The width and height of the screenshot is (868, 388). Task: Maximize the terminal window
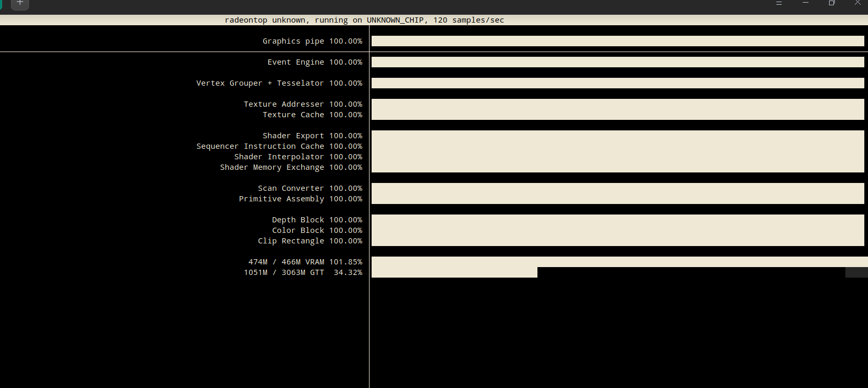pyautogui.click(x=832, y=3)
